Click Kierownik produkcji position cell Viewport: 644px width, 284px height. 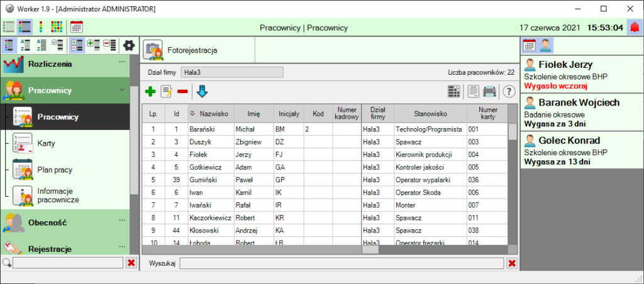(x=430, y=155)
